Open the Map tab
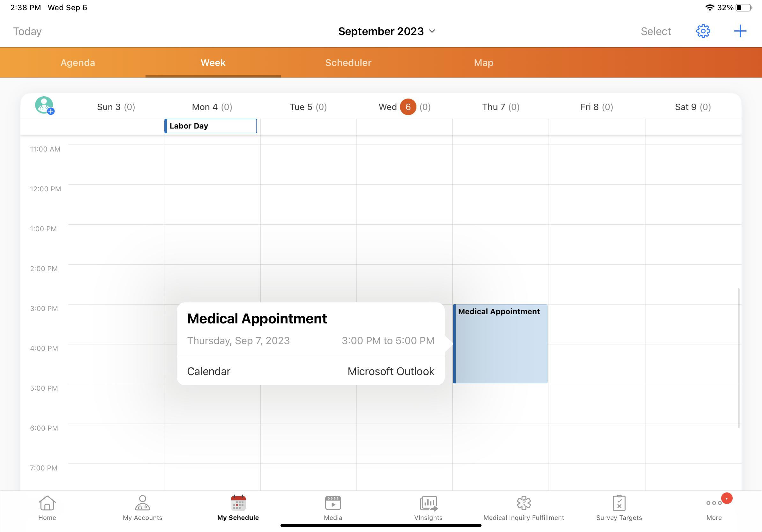Image resolution: width=762 pixels, height=532 pixels. click(483, 63)
